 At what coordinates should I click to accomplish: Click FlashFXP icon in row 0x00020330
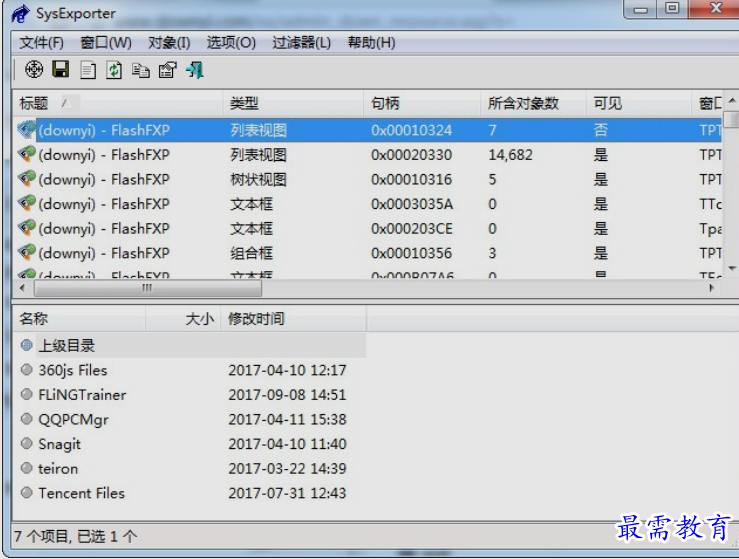click(x=27, y=154)
